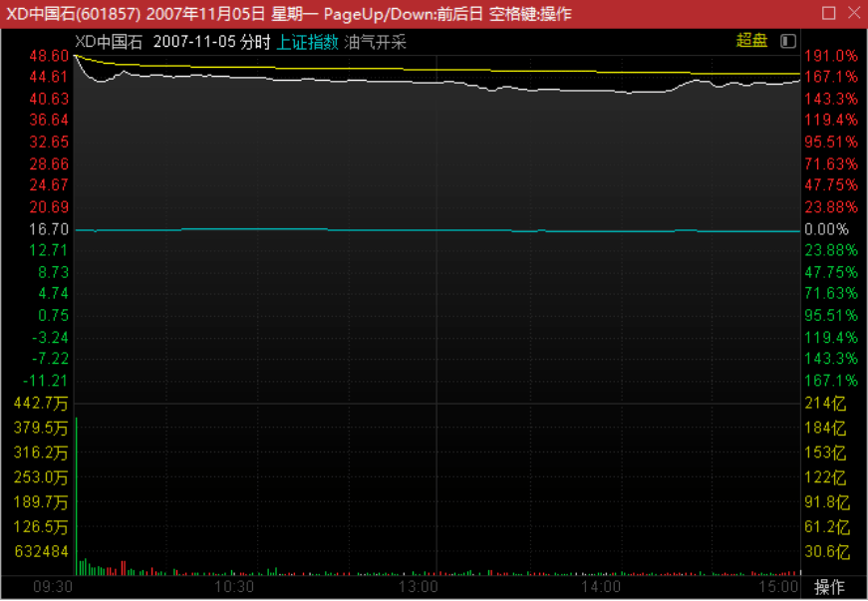Image resolution: width=868 pixels, height=601 pixels.
Task: Click the XD中国石 stock name in chart header
Action: click(x=110, y=43)
